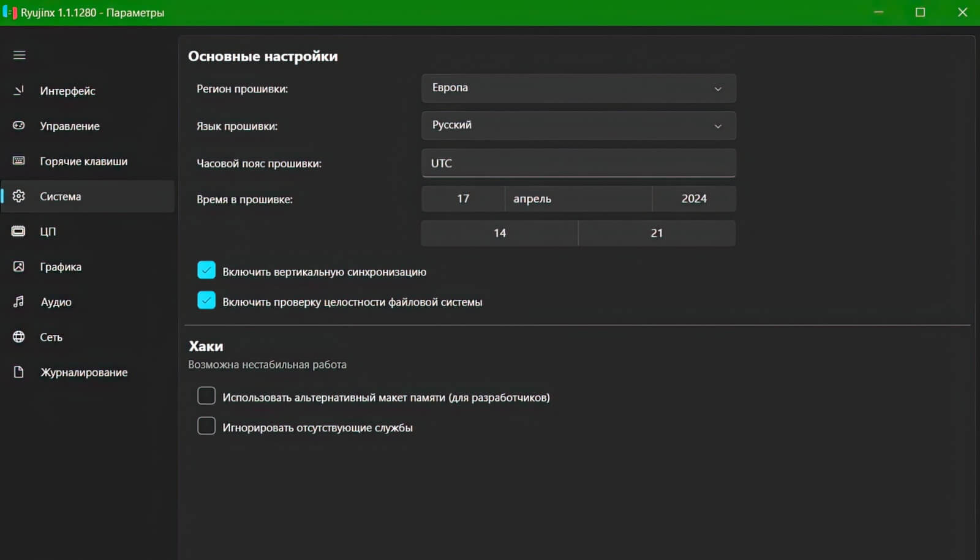Uncheck проверку целостности файловой системы
Viewport: 980px width, 560px height.
[206, 301]
